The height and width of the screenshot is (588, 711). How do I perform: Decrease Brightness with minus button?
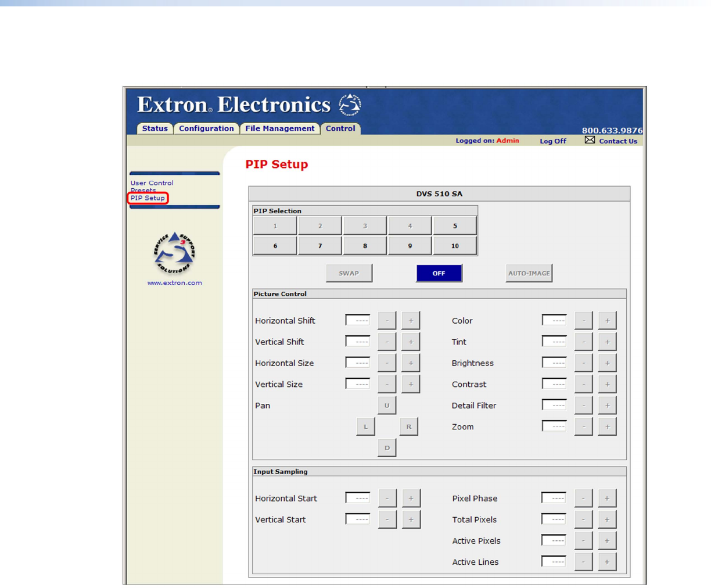click(584, 363)
